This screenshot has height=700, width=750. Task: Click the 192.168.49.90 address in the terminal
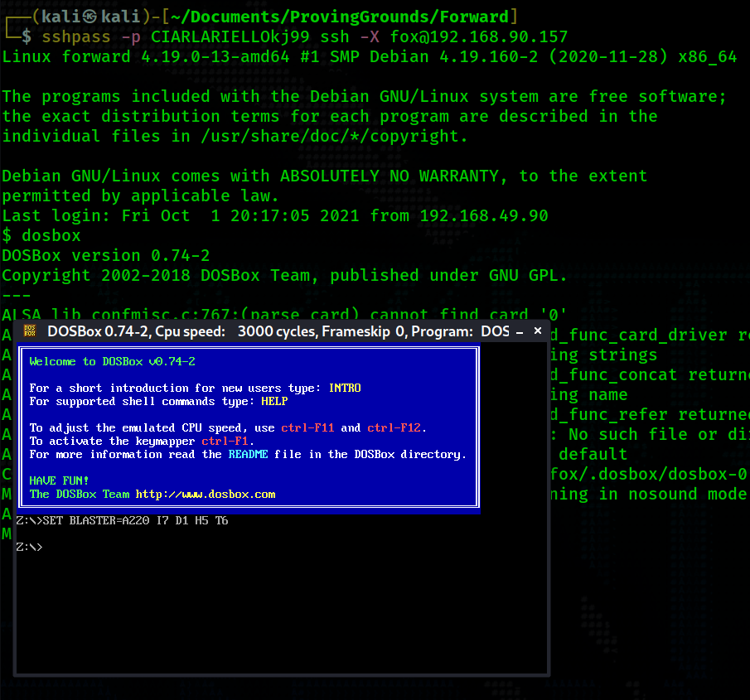click(484, 215)
